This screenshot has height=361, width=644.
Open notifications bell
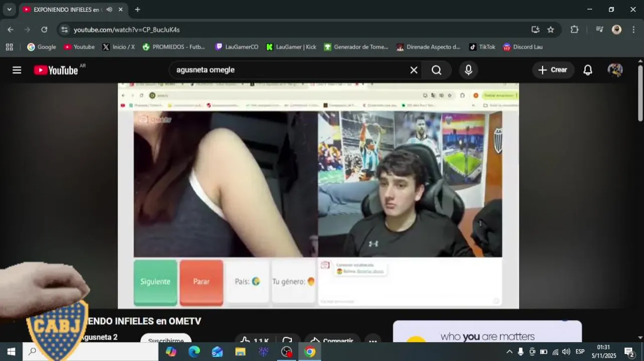588,70
